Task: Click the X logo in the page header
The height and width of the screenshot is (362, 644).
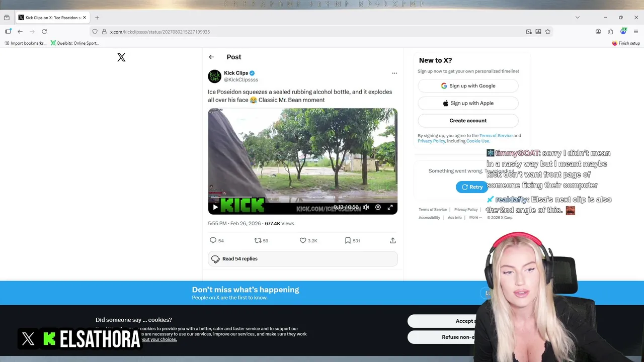Action: 121,57
